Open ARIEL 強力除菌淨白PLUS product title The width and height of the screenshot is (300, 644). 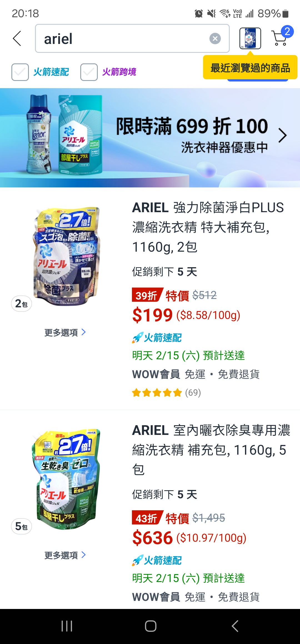[x=208, y=227]
